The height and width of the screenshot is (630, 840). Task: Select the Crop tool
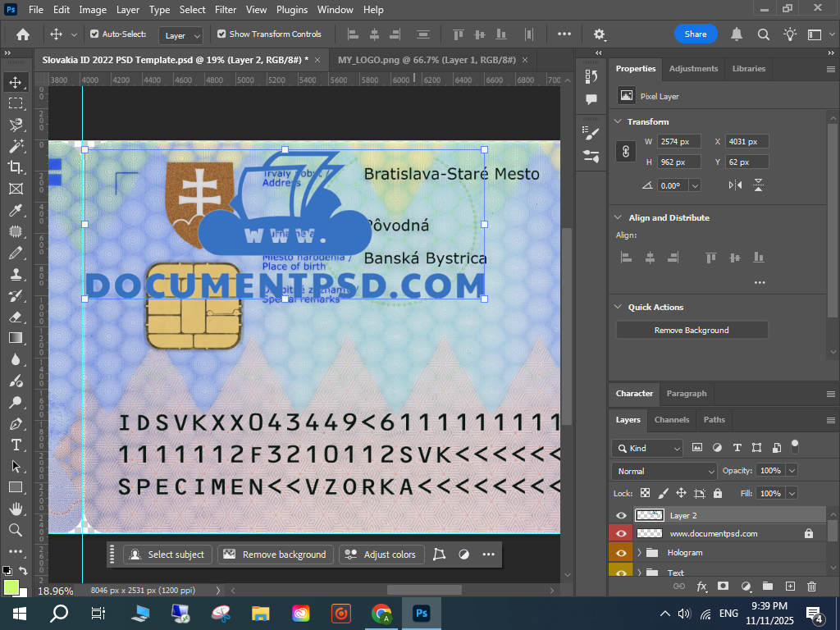[16, 167]
